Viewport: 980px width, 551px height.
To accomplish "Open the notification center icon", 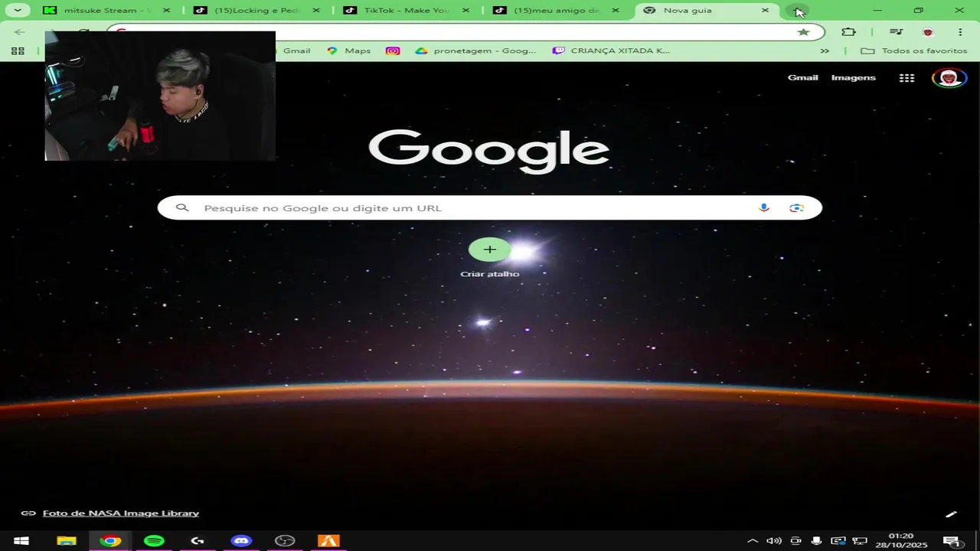I will pyautogui.click(x=952, y=541).
